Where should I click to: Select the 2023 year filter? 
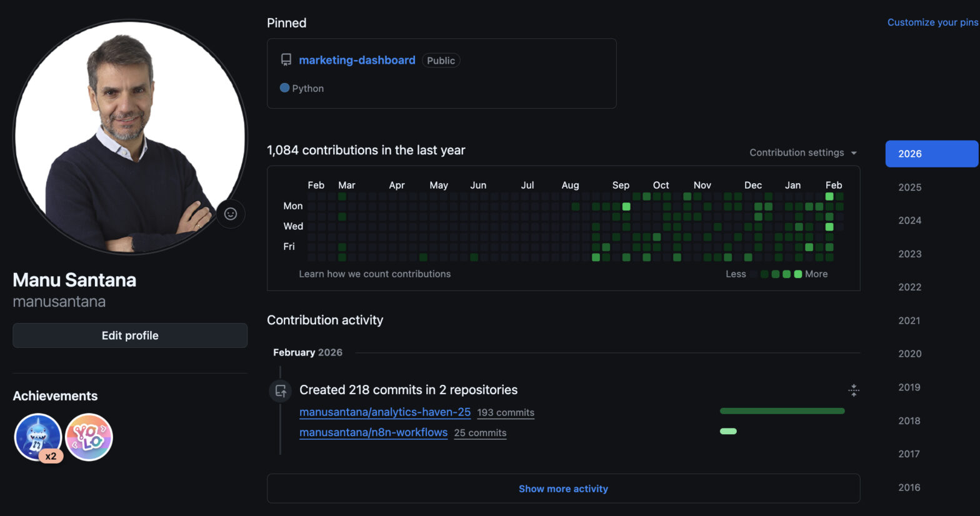(910, 254)
